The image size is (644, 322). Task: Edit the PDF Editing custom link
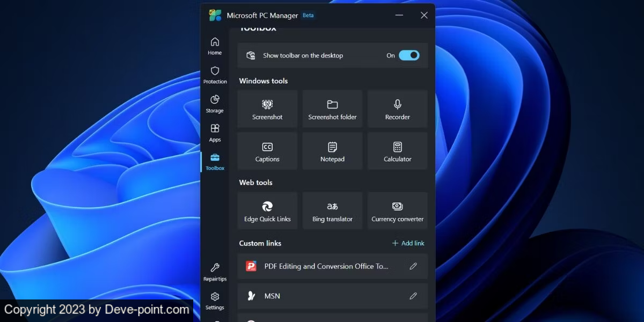coord(413,266)
